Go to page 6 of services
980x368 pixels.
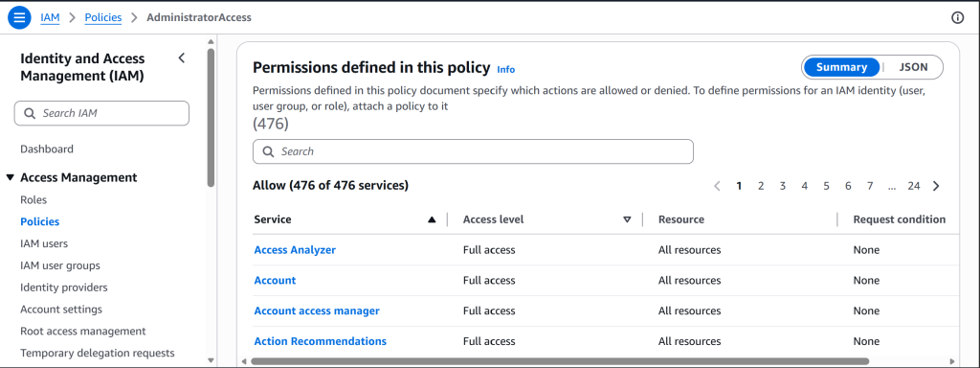(848, 186)
